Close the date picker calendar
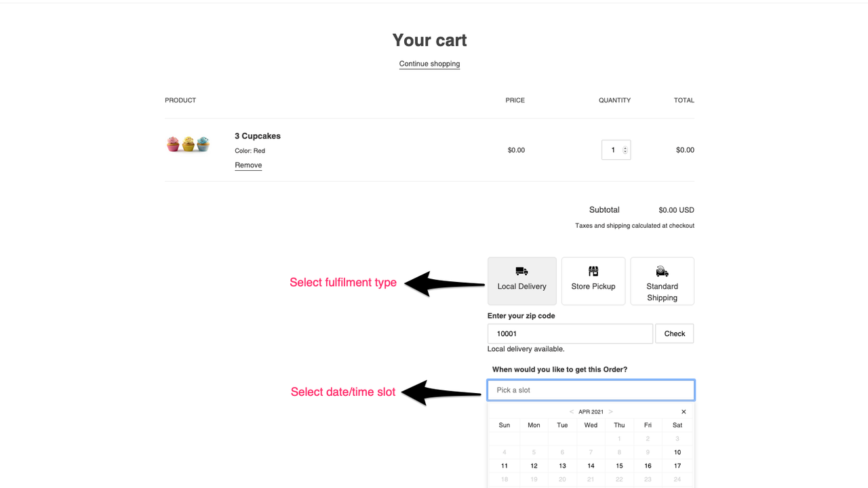This screenshot has width=868, height=488. (x=684, y=411)
